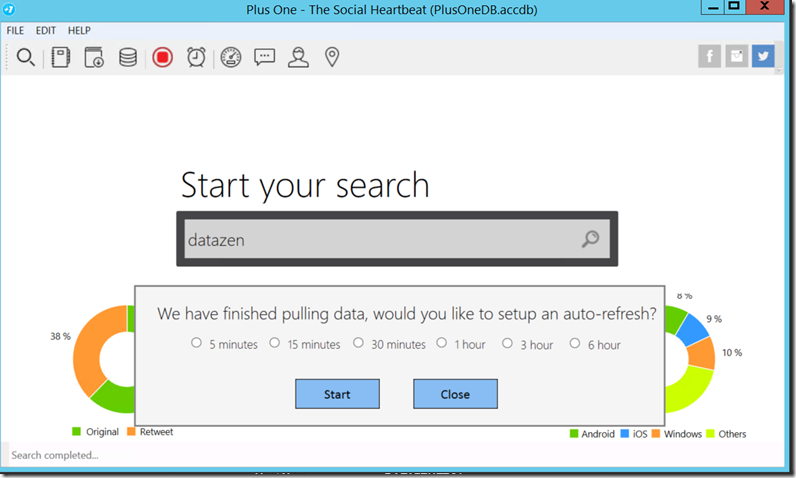Open the notebook icon in toolbar
The image size is (796, 478).
(60, 57)
